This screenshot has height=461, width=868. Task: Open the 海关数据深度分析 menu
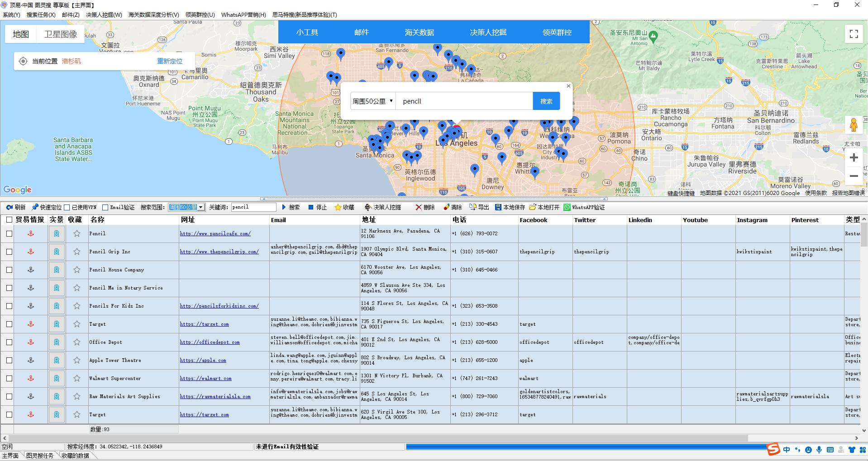pyautogui.click(x=153, y=14)
